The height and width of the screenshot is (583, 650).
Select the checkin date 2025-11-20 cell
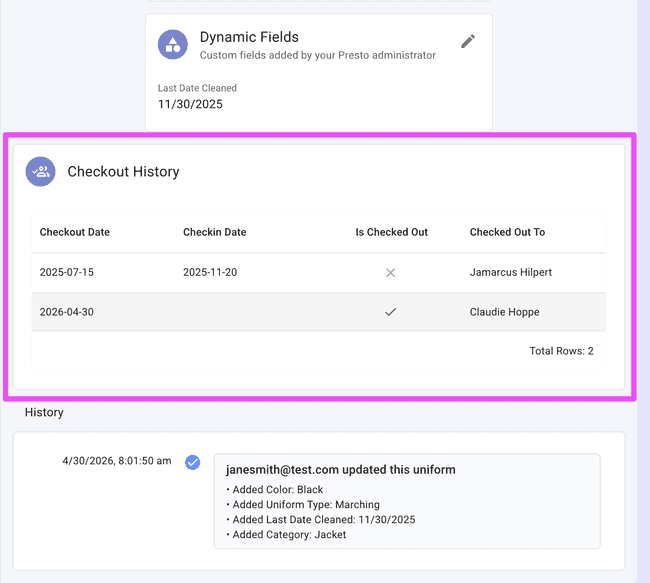pyautogui.click(x=210, y=272)
